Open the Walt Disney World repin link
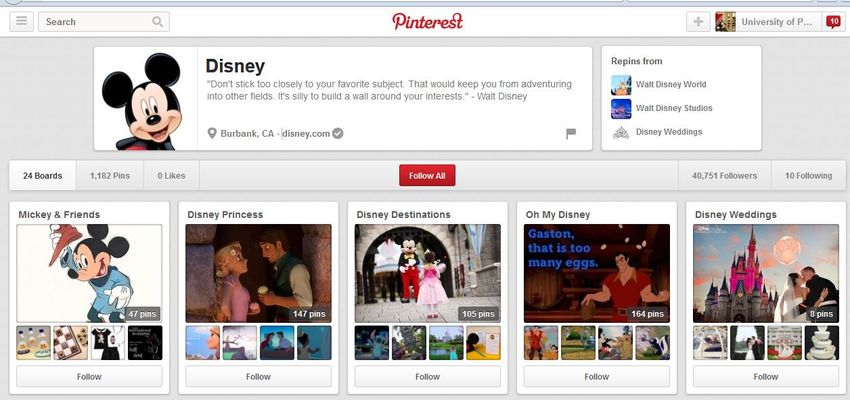Image resolution: width=850 pixels, height=400 pixels. 671,85
